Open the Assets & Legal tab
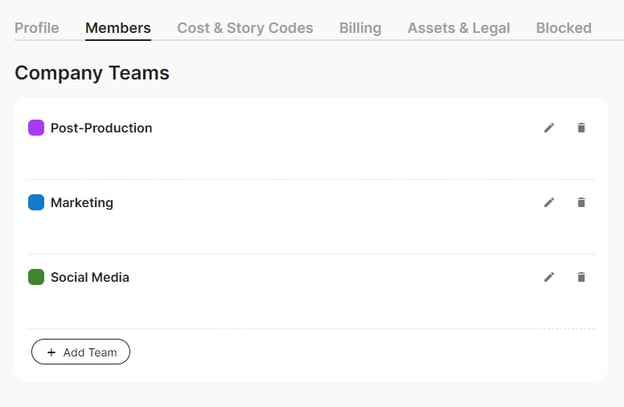 point(458,28)
